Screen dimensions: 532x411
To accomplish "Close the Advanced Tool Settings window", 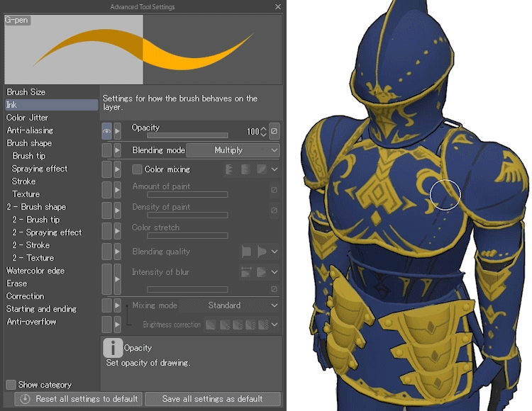I will pos(277,6).
